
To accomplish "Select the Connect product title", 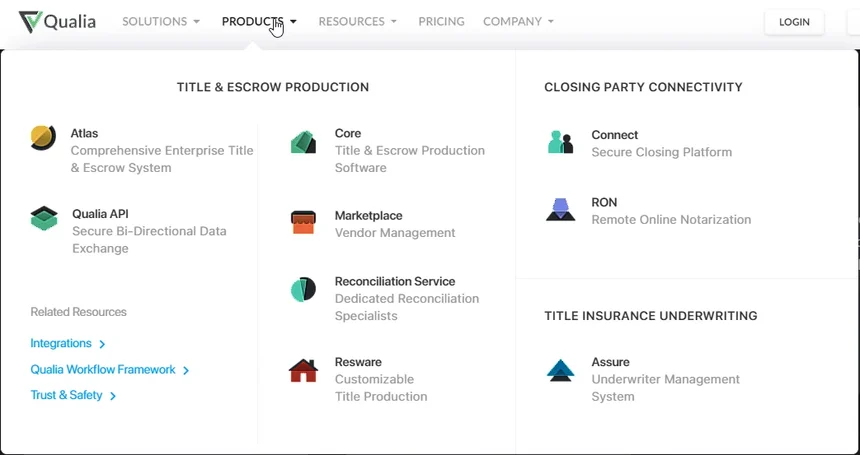I will (x=615, y=135).
